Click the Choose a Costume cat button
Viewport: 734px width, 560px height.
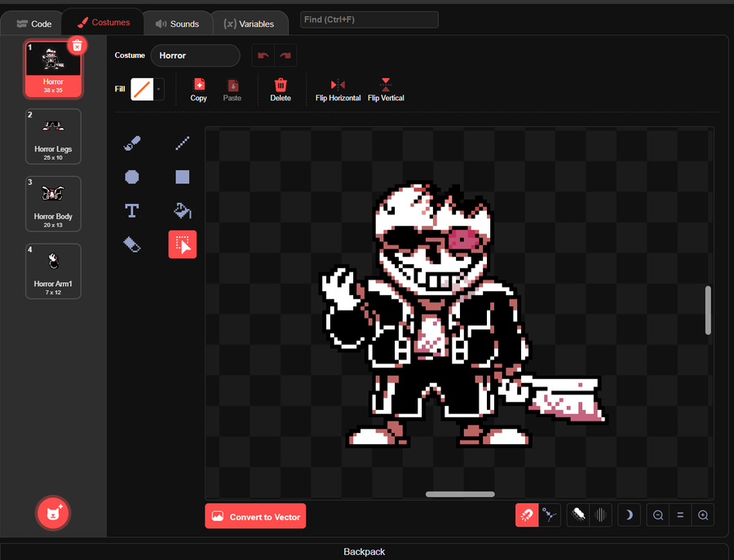(x=53, y=514)
